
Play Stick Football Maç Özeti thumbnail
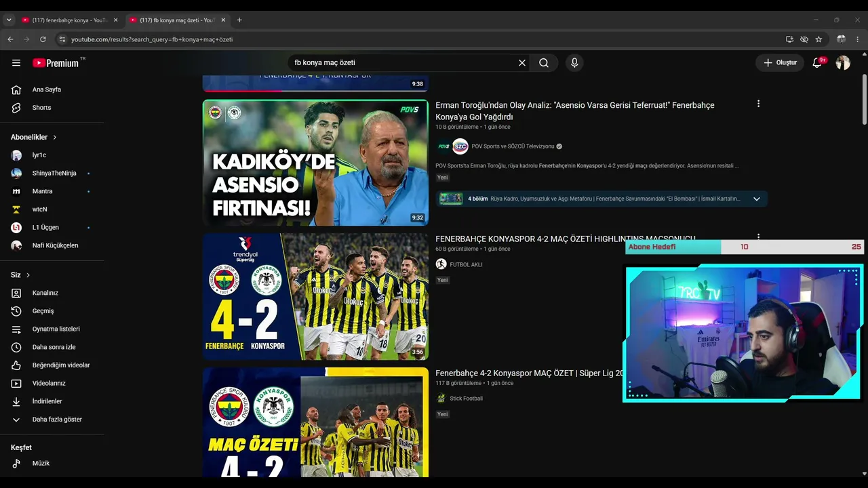(315, 422)
